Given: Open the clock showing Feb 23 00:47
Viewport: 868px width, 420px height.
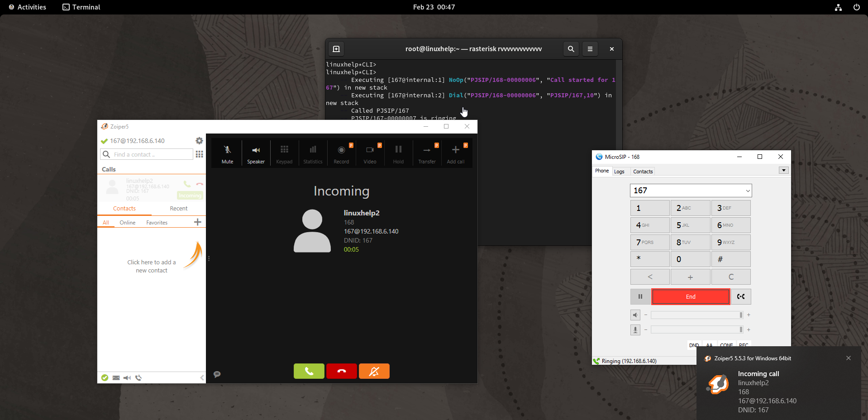Looking at the screenshot, I should (434, 7).
